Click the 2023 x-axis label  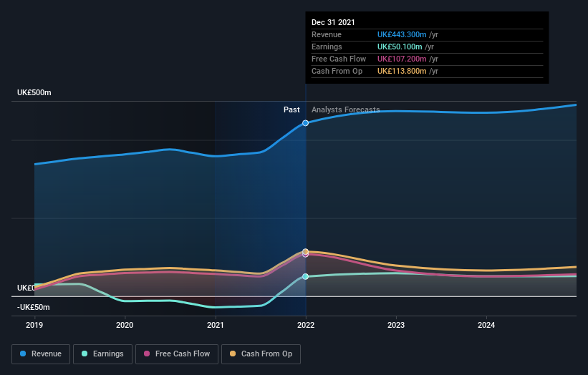396,325
